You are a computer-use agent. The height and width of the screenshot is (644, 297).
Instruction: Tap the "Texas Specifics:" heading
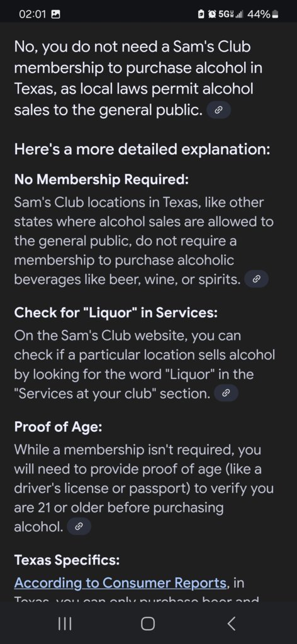point(67,560)
